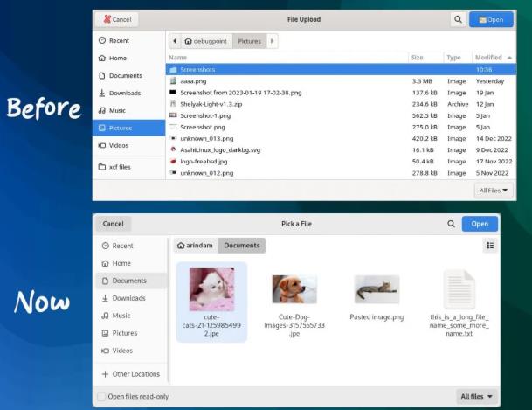Click Cancel in File Upload dialog
The image size is (532, 410).
[x=117, y=19]
